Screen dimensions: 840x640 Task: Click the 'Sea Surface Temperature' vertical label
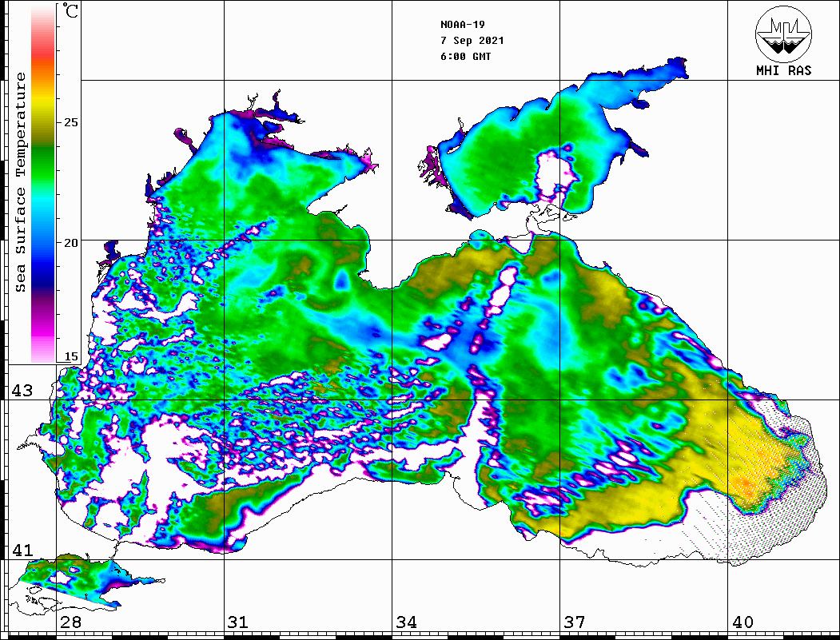(x=20, y=182)
